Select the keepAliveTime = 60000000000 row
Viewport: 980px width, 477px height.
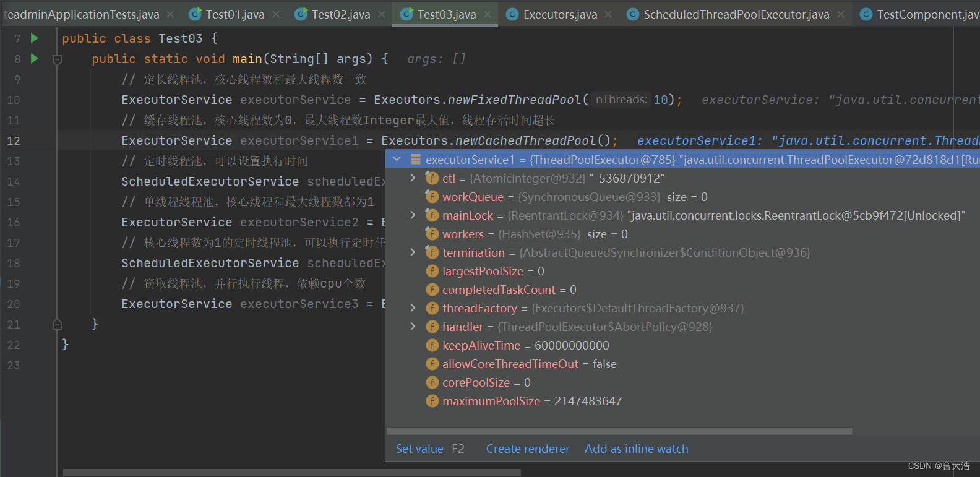[682, 345]
